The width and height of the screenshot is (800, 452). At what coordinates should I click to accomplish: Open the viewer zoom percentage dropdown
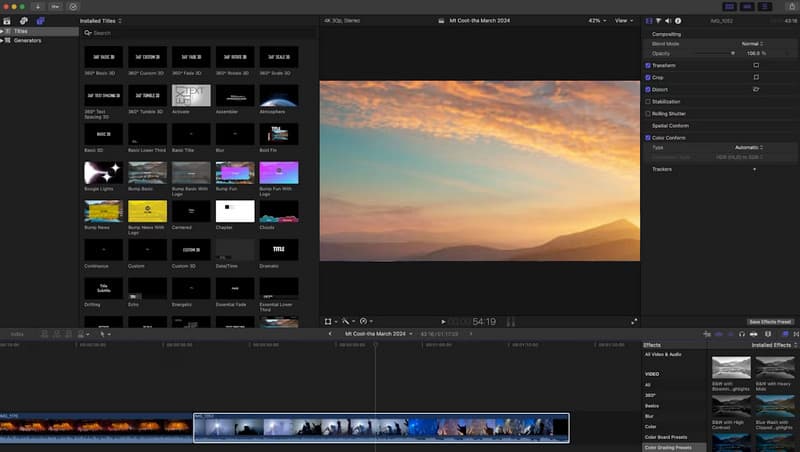(x=597, y=20)
